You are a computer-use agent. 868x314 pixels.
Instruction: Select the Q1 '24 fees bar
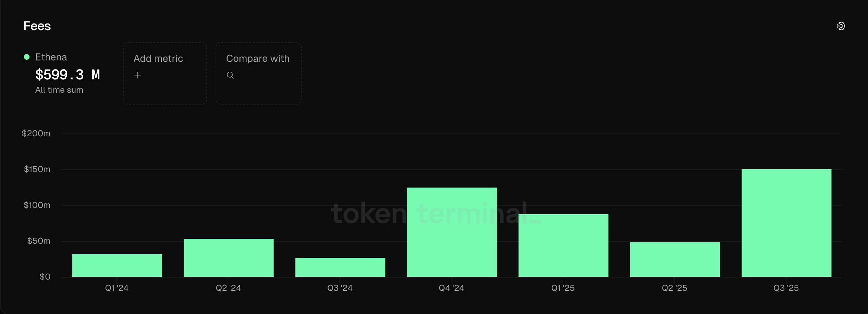[117, 266]
